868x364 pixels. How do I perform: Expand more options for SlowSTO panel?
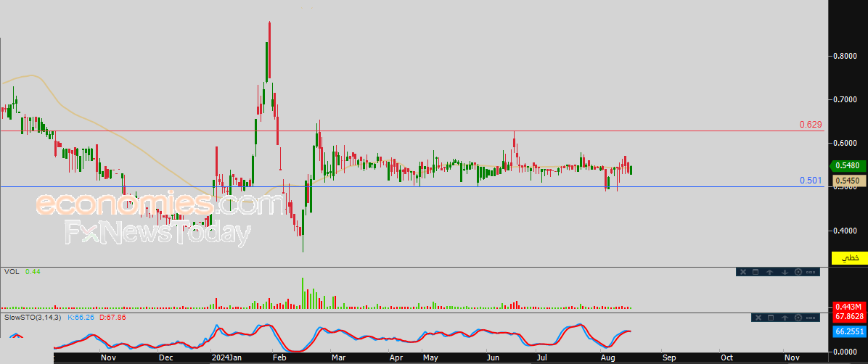pos(811,318)
